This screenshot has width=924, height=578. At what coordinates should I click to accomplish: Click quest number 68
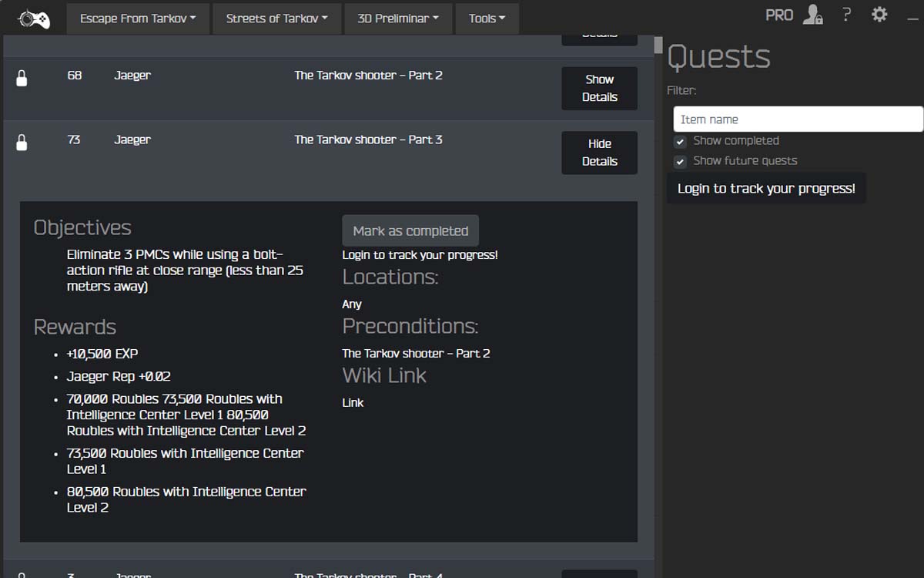point(75,75)
